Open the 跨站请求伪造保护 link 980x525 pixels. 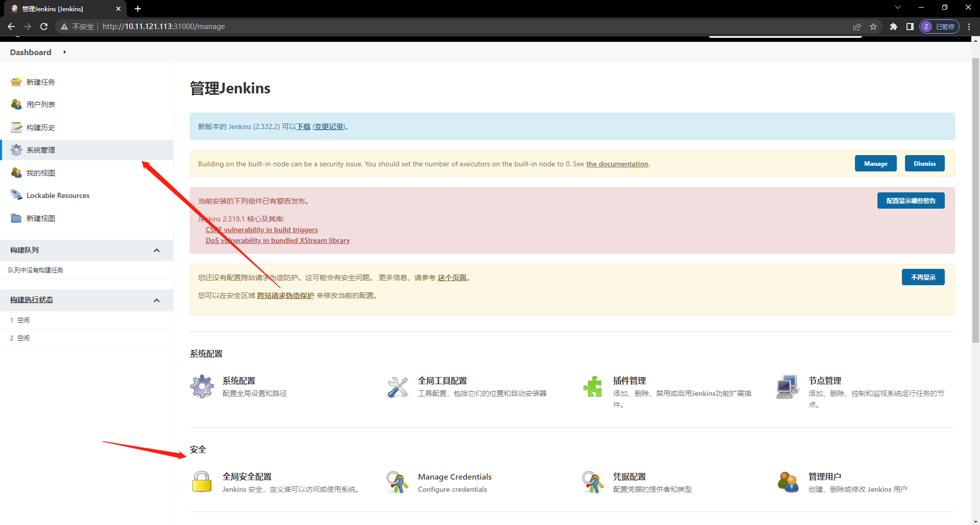(x=285, y=295)
